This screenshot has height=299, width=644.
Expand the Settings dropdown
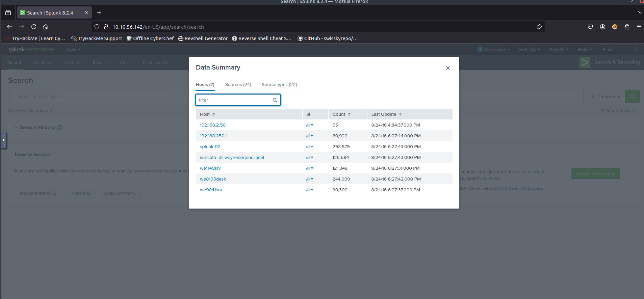[x=530, y=50]
